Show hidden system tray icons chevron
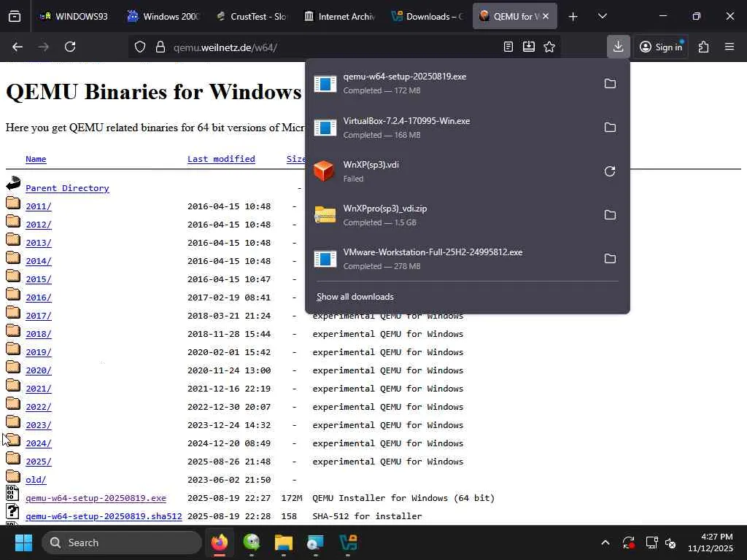The width and height of the screenshot is (747, 560). point(605,542)
